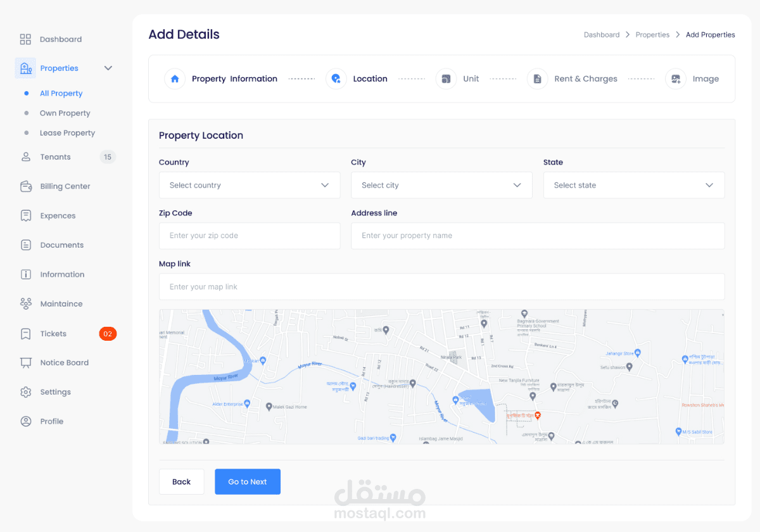Click the Gazi bari trading map marker
760x532 pixels.
click(393, 437)
